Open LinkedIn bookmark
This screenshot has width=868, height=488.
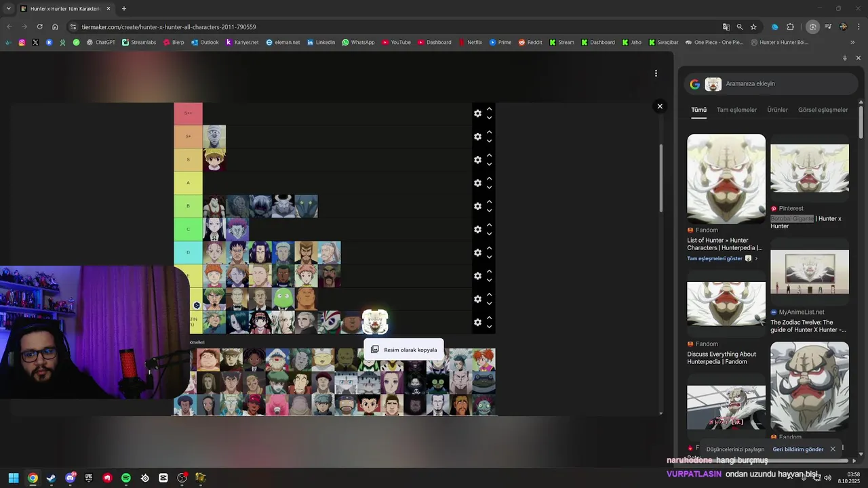321,42
